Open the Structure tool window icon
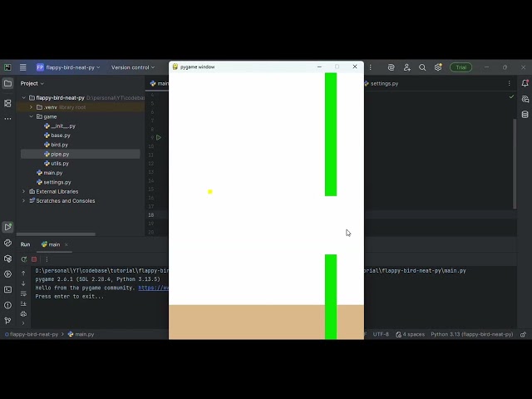532x399 pixels. tap(7, 103)
